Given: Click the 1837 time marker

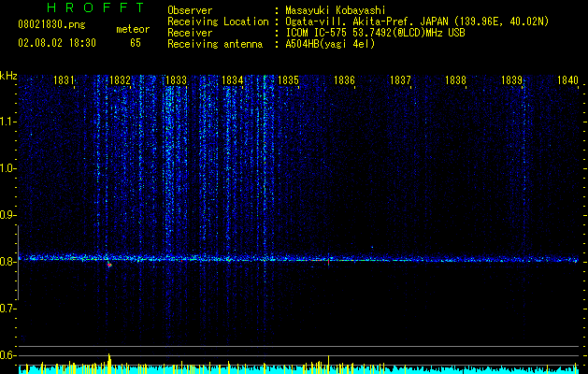Looking at the screenshot, I should [400, 80].
